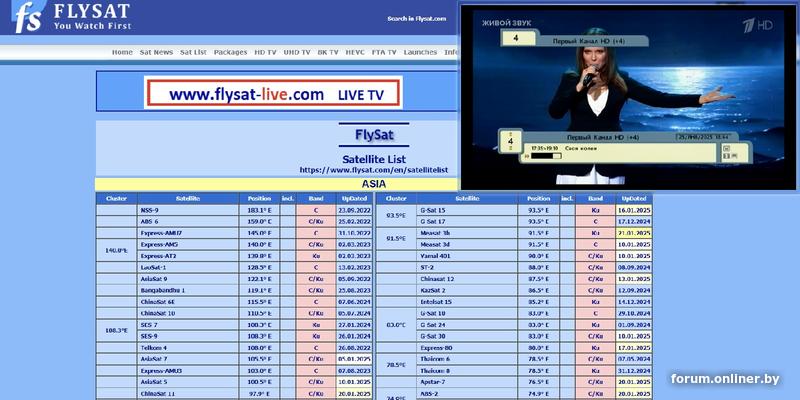The image size is (800, 400).
Task: Click the program progress bar in video overlay
Action: [546, 156]
